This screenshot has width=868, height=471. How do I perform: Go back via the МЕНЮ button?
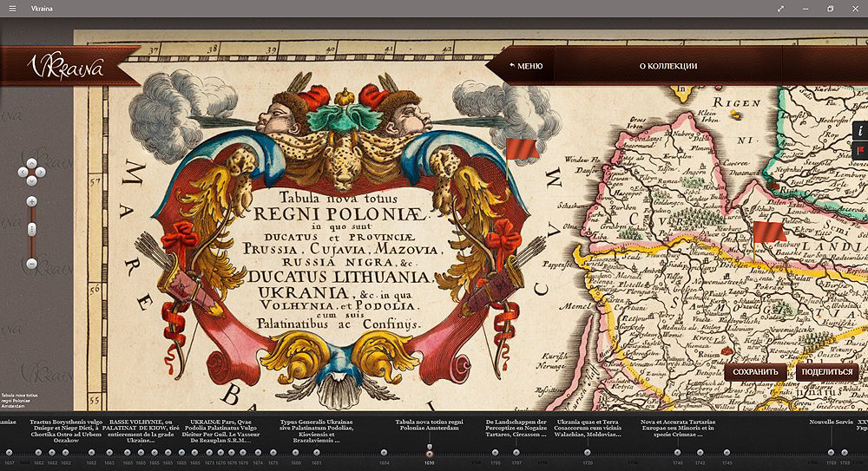pyautogui.click(x=526, y=66)
